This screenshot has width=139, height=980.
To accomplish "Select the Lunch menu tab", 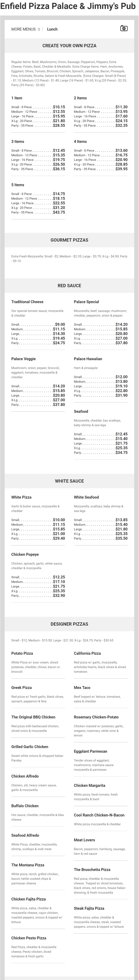I will (52, 29).
